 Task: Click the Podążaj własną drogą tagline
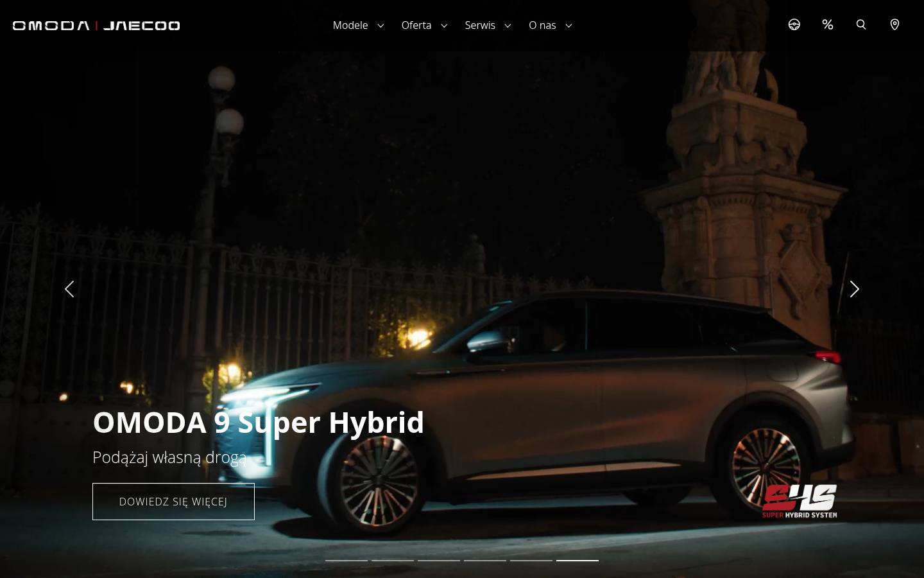pos(169,458)
